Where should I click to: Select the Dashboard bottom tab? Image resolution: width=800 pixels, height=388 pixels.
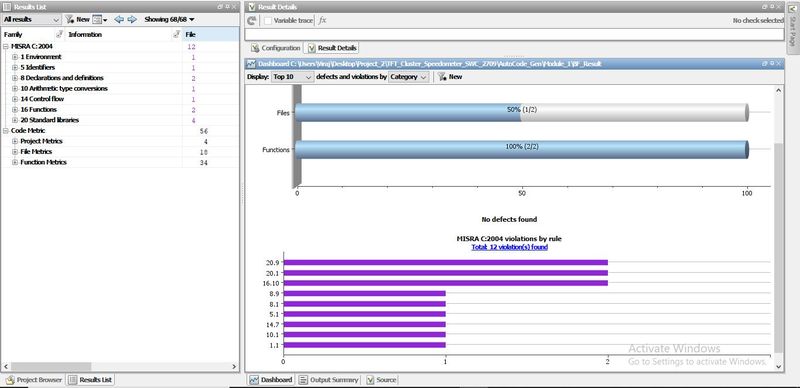271,380
